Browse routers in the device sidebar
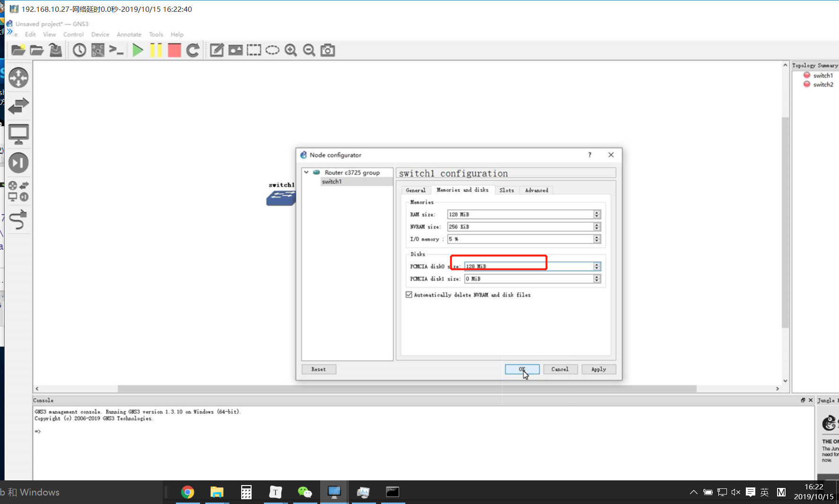The image size is (839, 504). 18,78
